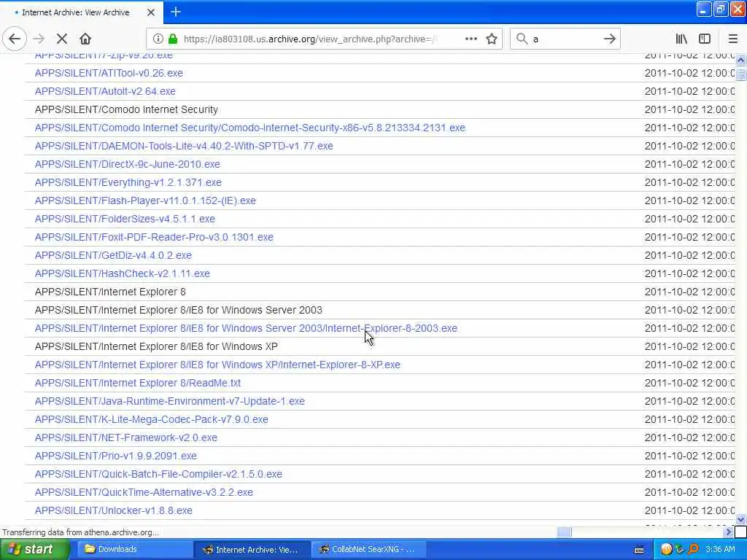Switch to Downloads taskbar window
The image size is (747, 560).
click(133, 549)
